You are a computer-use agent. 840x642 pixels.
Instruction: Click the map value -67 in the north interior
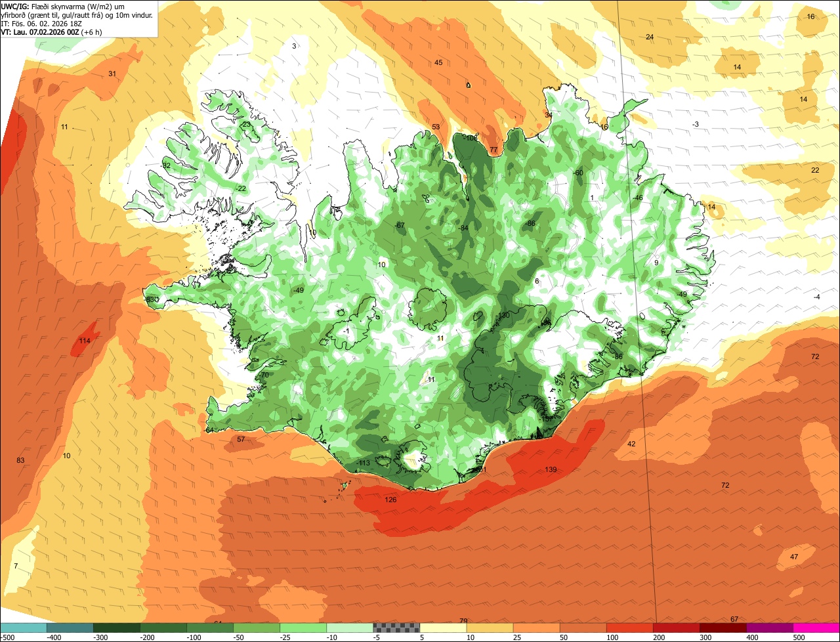(x=400, y=225)
